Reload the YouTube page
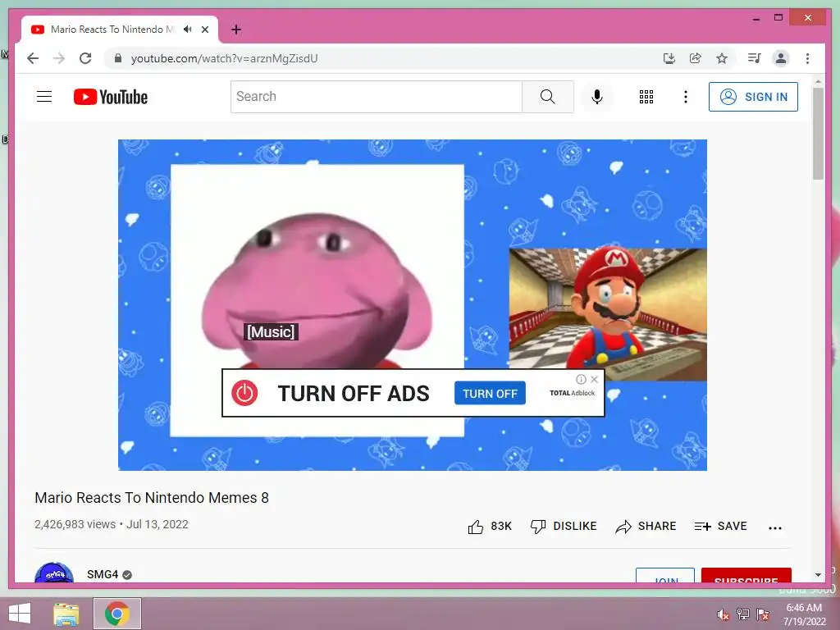The image size is (840, 630). (85, 58)
